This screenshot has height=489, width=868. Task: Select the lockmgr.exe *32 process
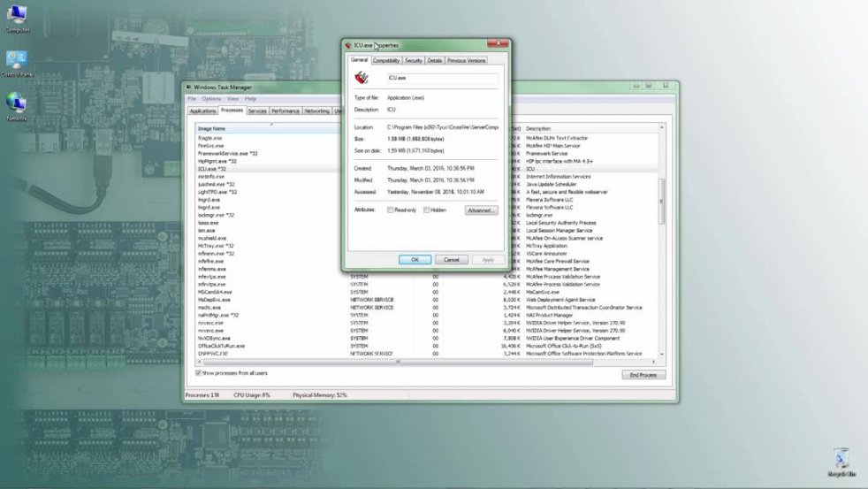(x=216, y=215)
